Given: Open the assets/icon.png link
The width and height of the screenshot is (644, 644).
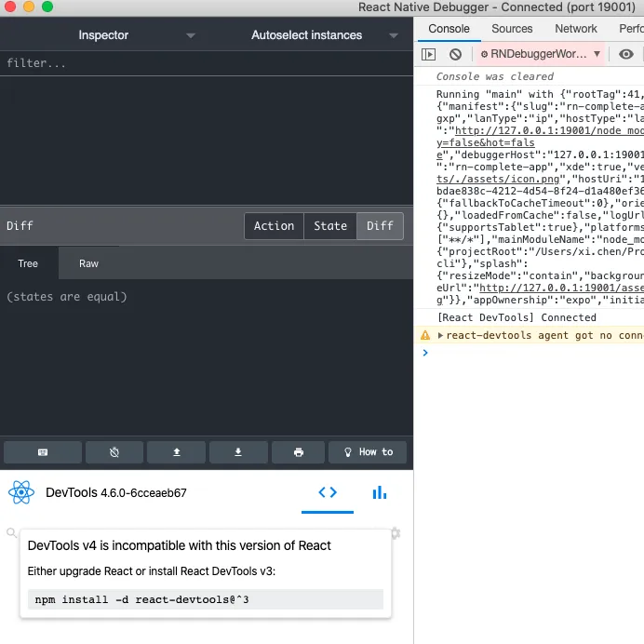Looking at the screenshot, I should point(498,179).
